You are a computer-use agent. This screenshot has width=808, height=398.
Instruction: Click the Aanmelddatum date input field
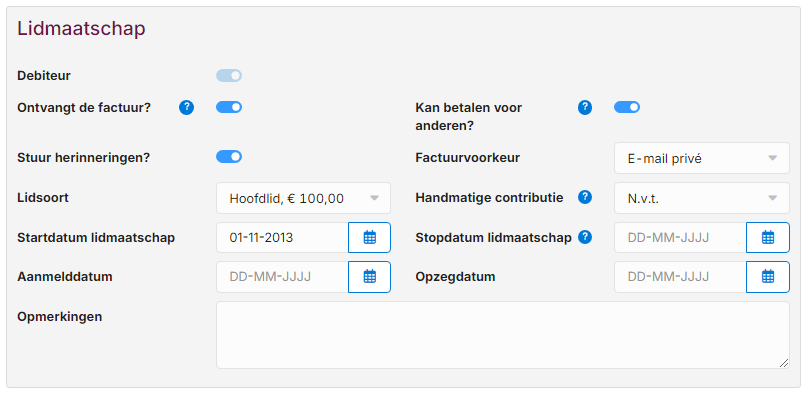click(x=282, y=277)
